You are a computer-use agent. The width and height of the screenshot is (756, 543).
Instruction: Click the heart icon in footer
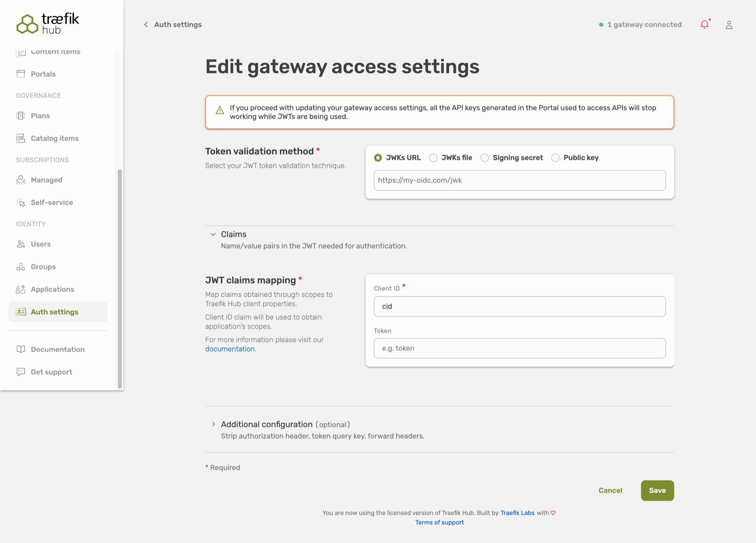click(x=553, y=513)
